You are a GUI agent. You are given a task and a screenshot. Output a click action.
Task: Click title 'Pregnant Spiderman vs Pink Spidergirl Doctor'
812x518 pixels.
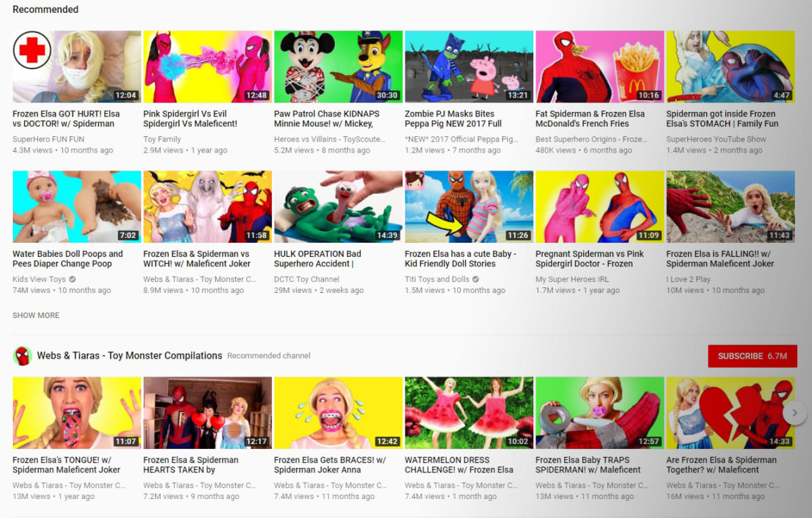tap(590, 258)
